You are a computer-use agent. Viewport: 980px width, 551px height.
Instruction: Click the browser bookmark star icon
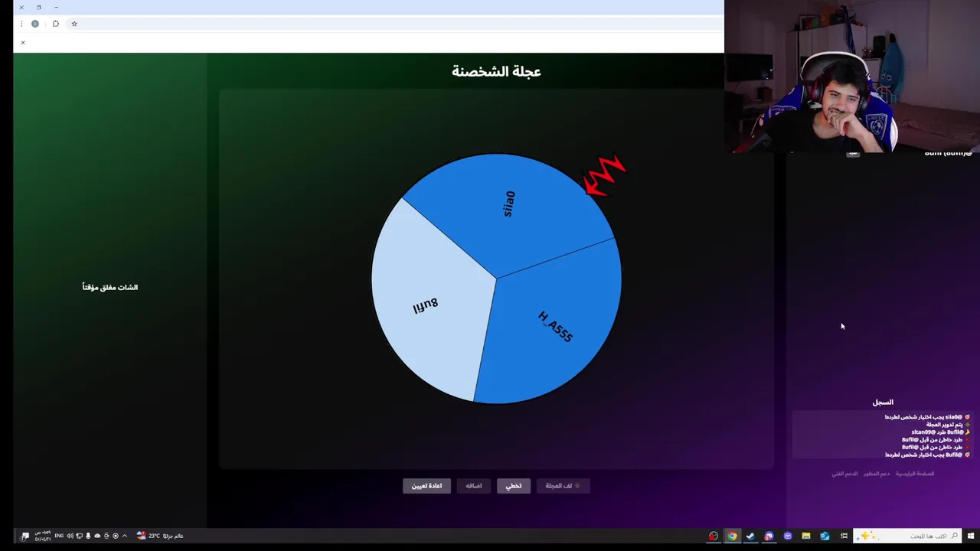click(x=74, y=24)
